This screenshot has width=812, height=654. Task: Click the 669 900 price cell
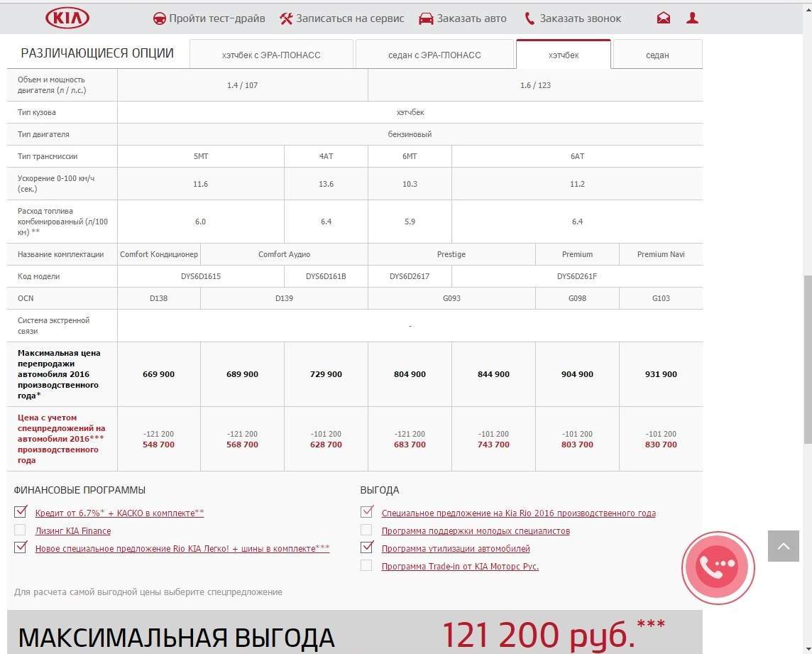pos(158,374)
